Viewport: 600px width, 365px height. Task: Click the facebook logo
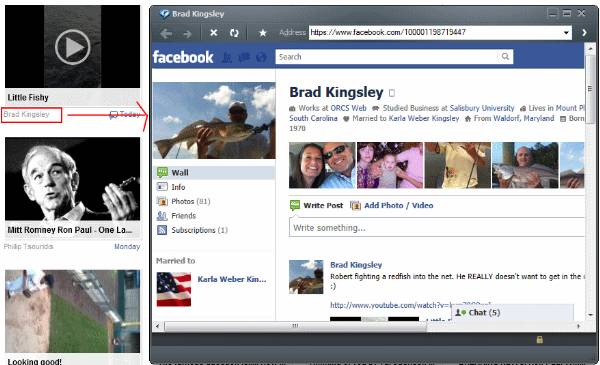point(183,57)
